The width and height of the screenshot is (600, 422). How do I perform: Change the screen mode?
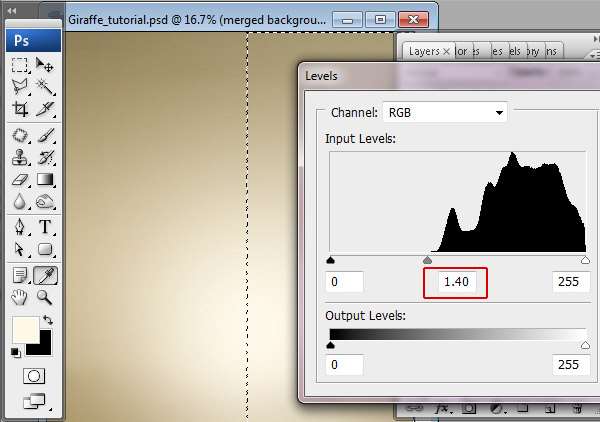(34, 401)
